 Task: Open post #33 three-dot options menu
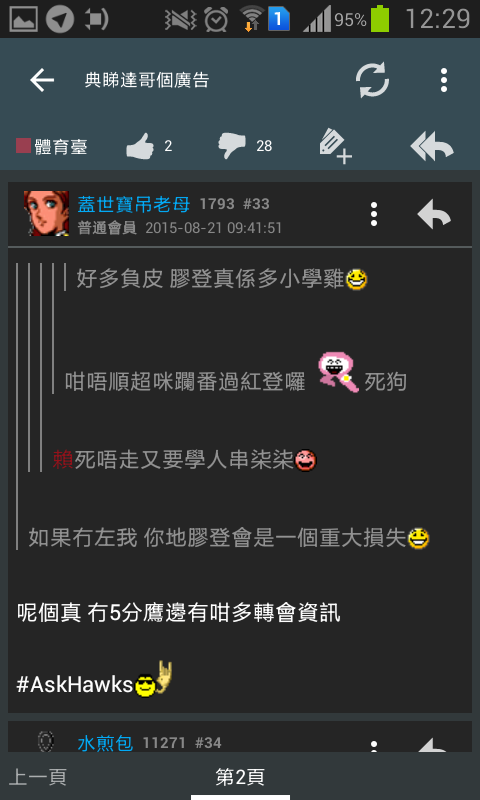[x=374, y=214]
